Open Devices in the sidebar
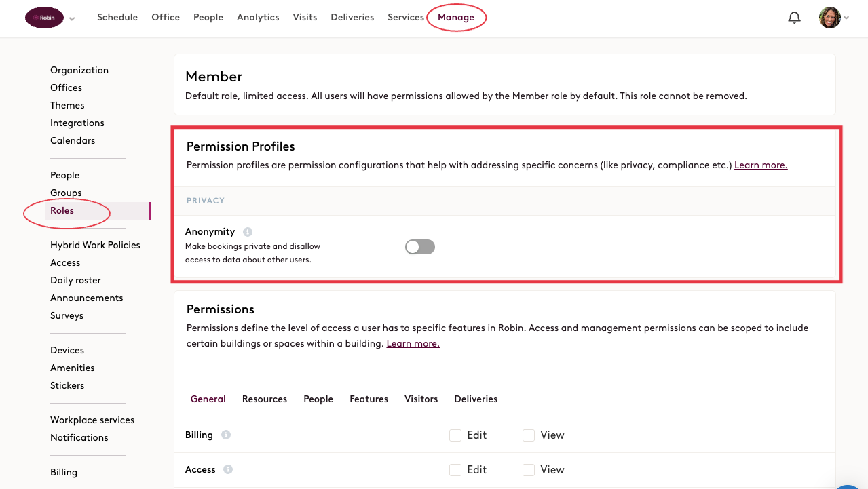Image resolution: width=868 pixels, height=489 pixels. [x=67, y=350]
